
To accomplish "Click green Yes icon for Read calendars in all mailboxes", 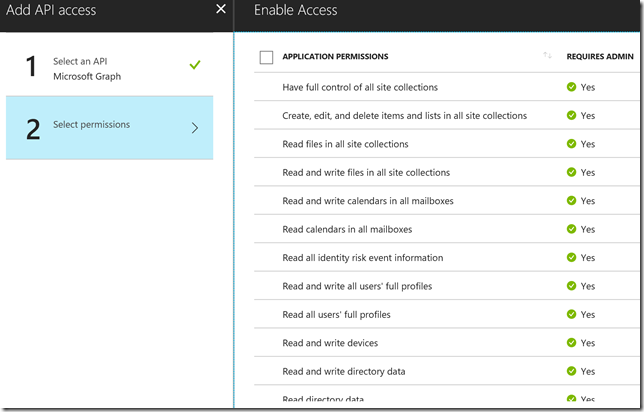I will pos(571,229).
